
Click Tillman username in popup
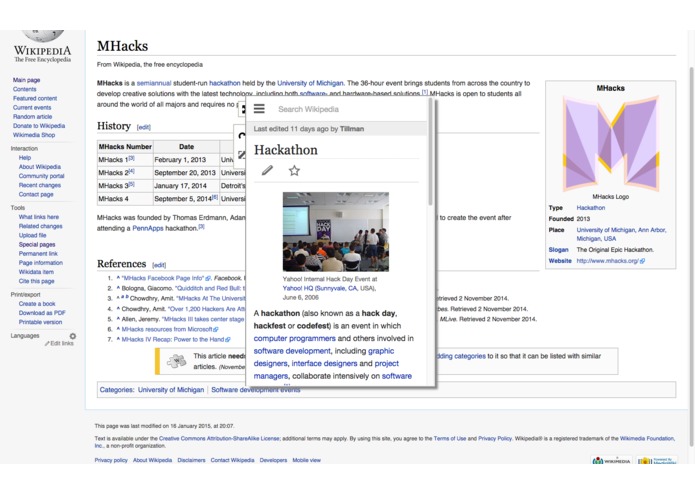pos(352,129)
